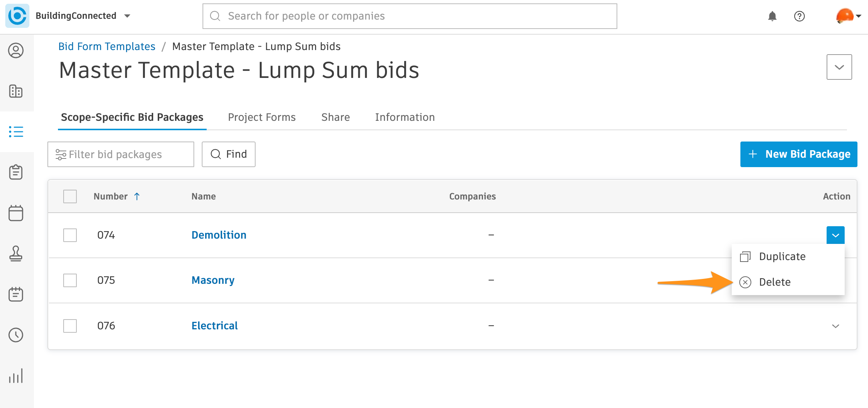
Task: Click the active list icon in the sidebar
Action: [16, 132]
